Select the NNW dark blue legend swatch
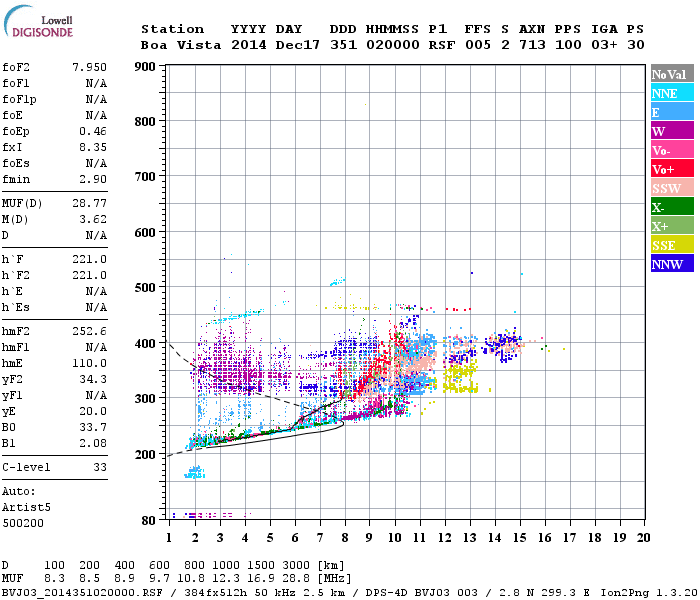The image size is (700, 600). point(672,264)
